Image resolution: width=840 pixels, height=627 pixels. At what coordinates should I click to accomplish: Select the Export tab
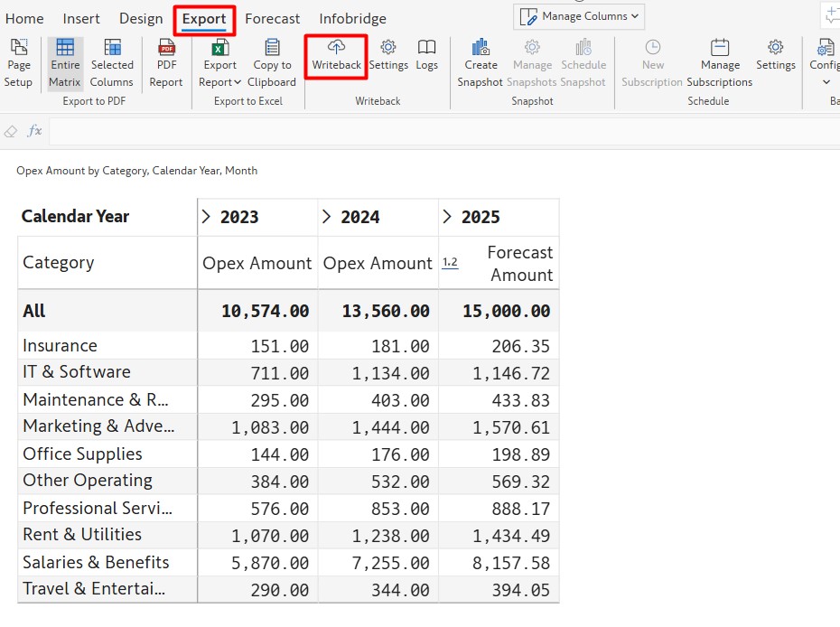204,19
